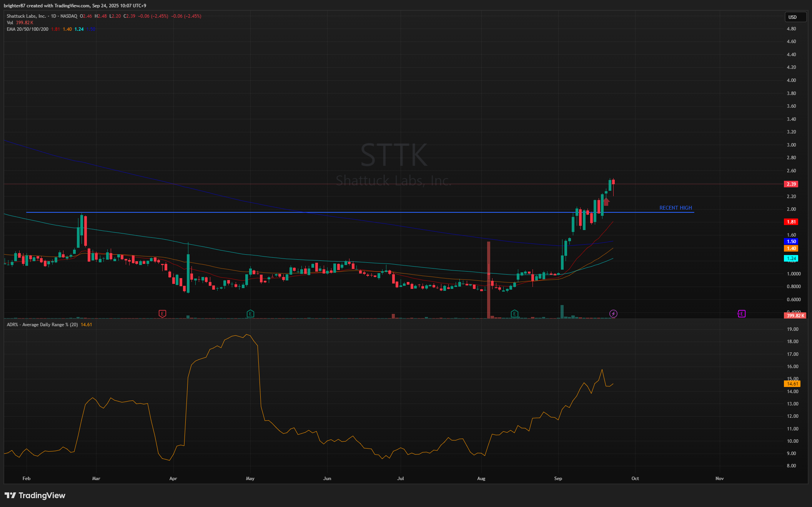Screen dimensions: 812x507
Task: Select the EMA 20/50/100/200 indicator legend
Action: [x=28, y=29]
